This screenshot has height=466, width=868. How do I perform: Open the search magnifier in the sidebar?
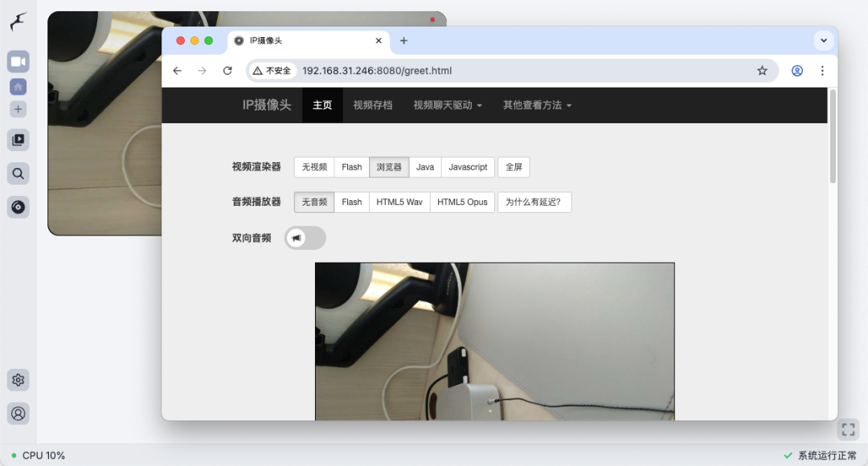tap(18, 173)
